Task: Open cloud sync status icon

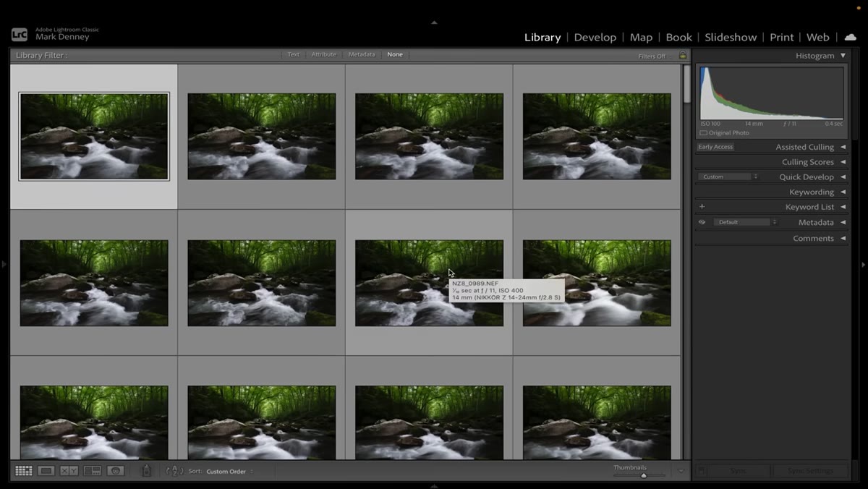Action: point(851,37)
